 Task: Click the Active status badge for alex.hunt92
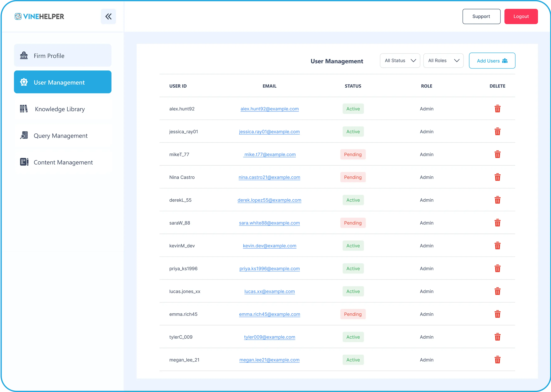[353, 109]
